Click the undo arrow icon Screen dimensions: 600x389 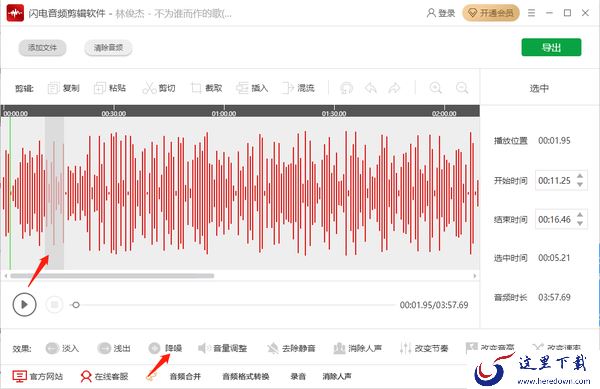[370, 88]
